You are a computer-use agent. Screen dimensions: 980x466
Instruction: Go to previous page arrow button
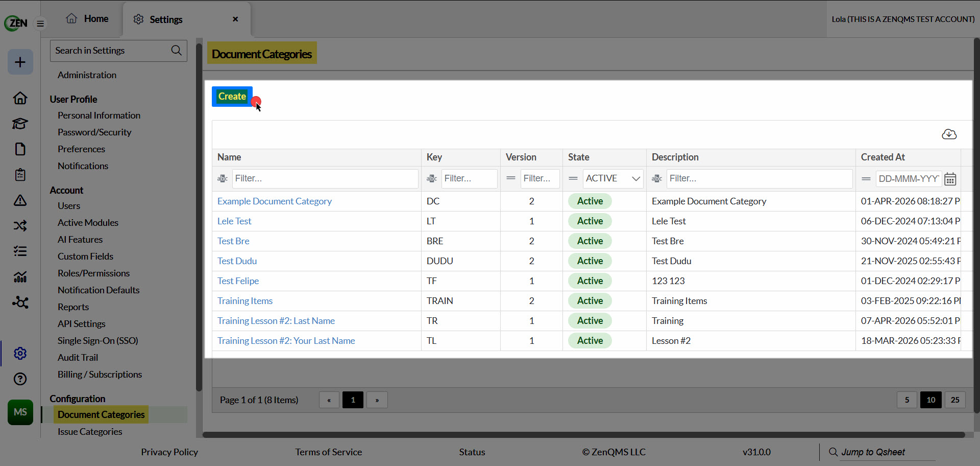point(329,400)
